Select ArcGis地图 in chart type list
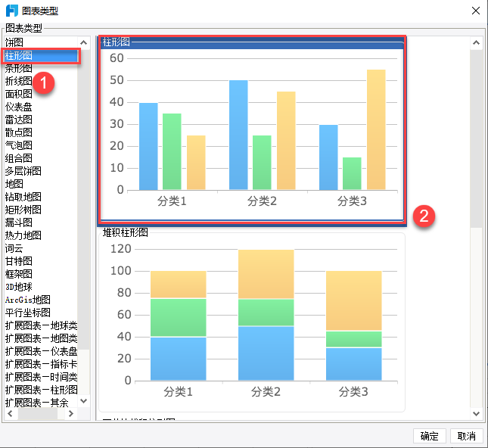Screen dimensions: 488x448 pyautogui.click(x=40, y=300)
